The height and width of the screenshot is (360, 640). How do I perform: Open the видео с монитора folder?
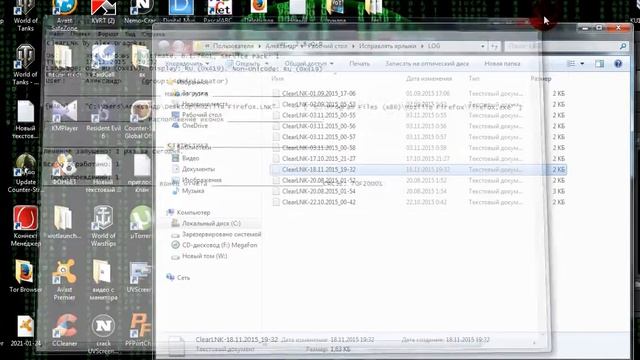click(103, 280)
